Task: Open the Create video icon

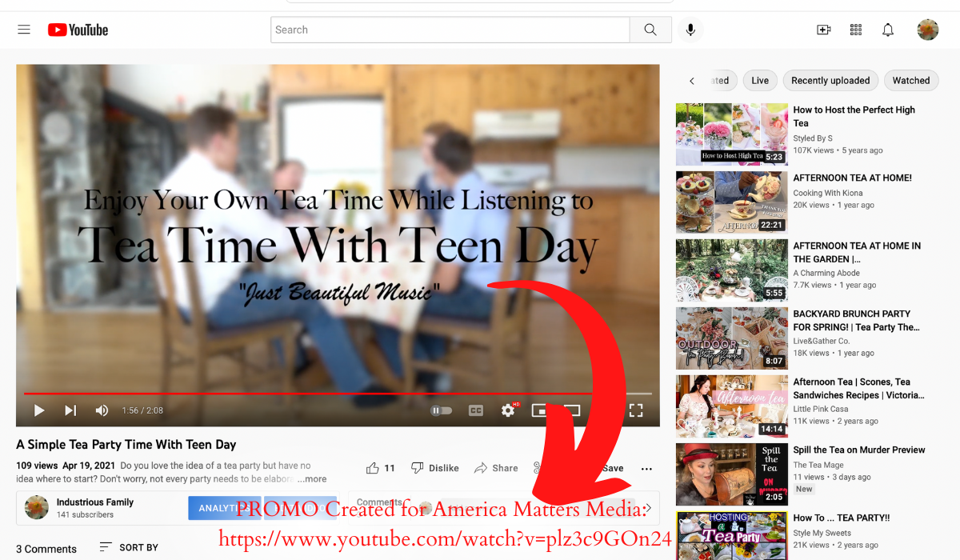Action: pos(823,30)
